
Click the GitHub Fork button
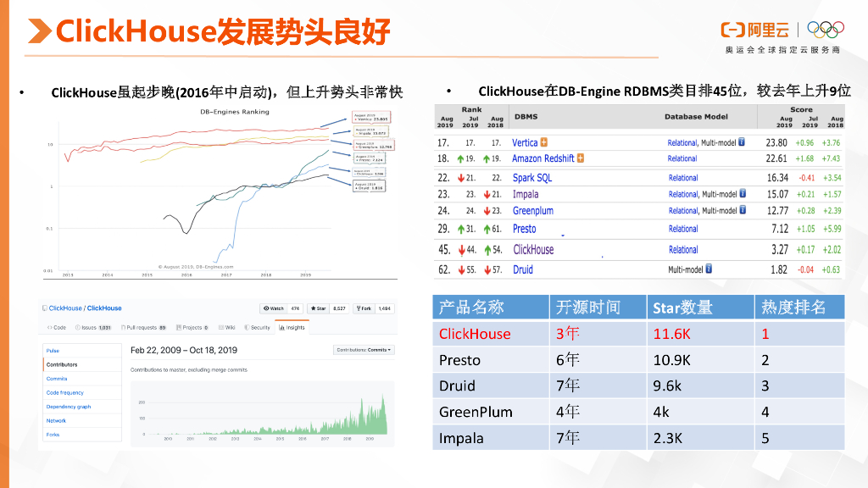364,308
